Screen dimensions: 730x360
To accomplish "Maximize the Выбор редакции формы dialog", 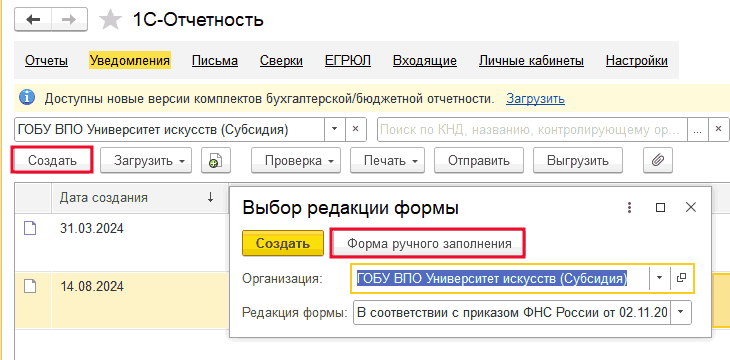I will (x=660, y=208).
